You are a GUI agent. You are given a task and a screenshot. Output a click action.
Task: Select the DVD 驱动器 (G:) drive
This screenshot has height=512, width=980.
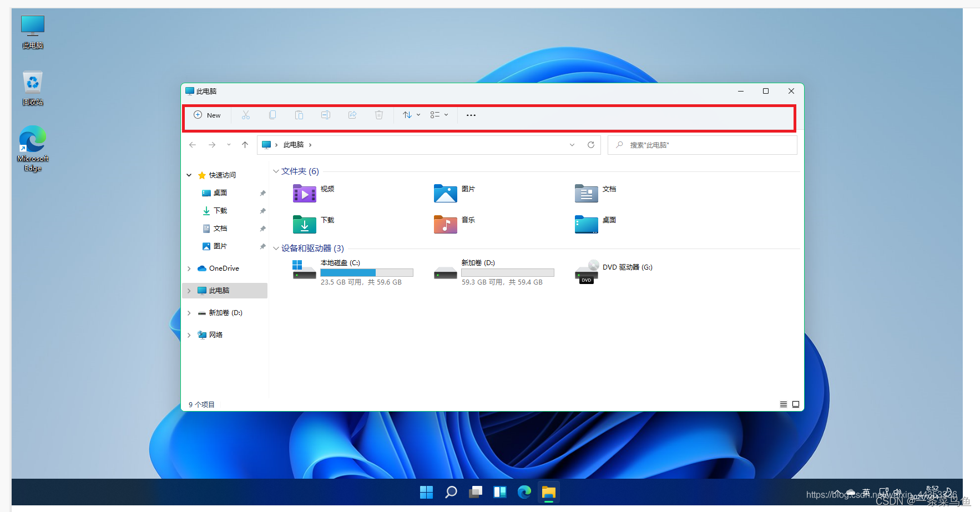pyautogui.click(x=614, y=272)
